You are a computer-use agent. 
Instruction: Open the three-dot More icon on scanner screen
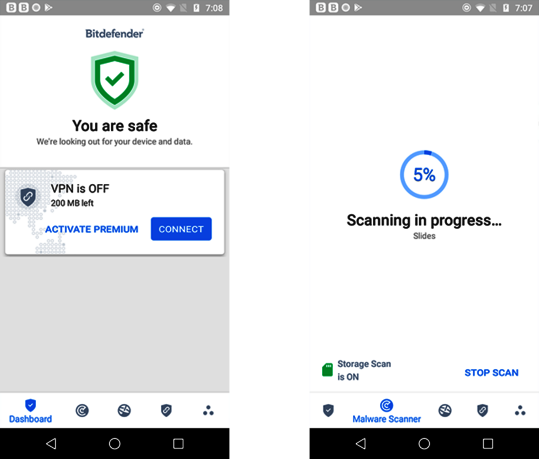520,411
